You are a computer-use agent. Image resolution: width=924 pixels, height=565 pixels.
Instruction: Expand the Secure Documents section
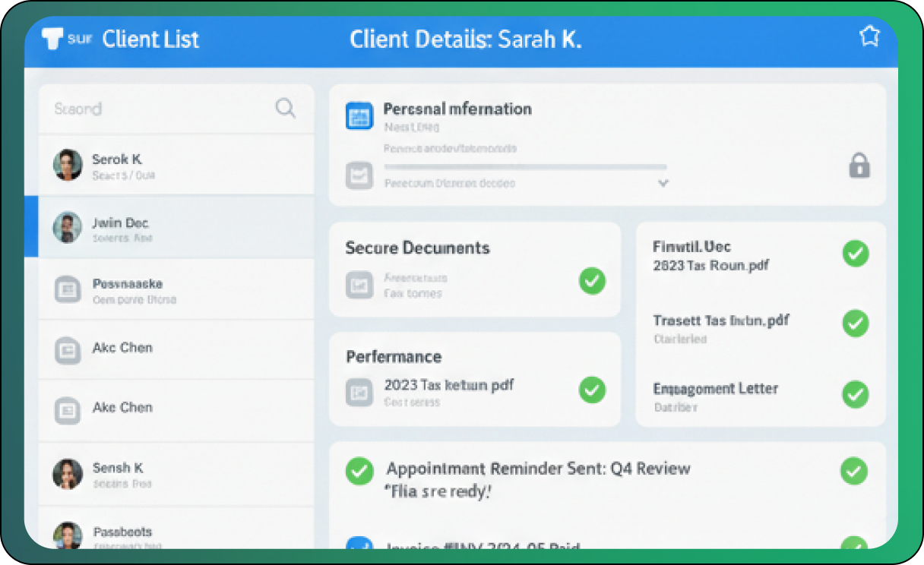[417, 248]
